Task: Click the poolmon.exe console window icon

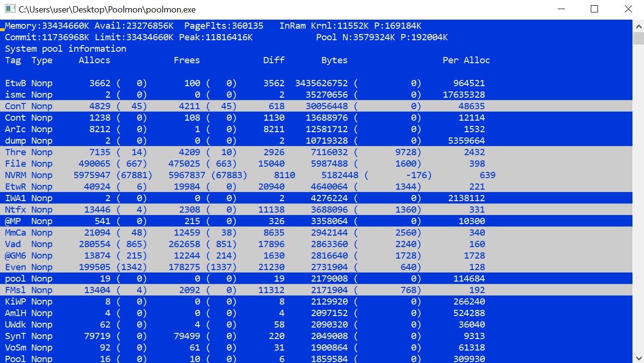Action: (x=9, y=9)
